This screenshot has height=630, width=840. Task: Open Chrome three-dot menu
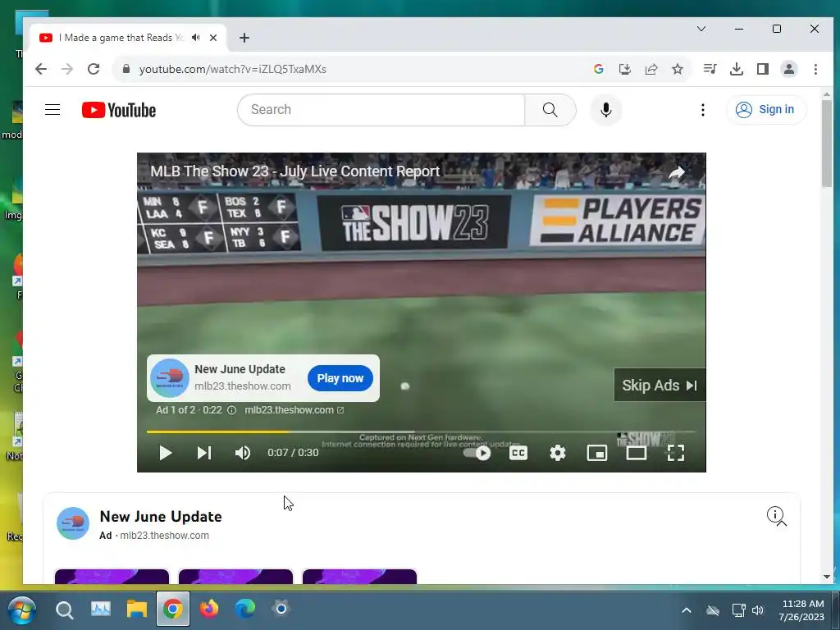[x=815, y=69]
